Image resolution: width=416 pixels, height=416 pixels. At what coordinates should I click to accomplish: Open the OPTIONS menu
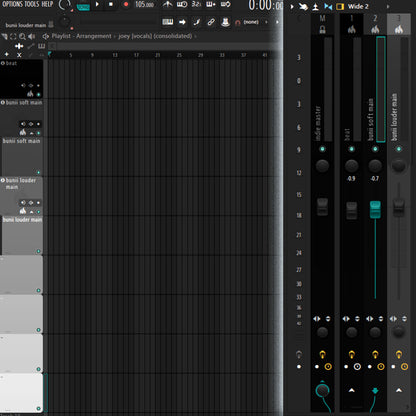[x=12, y=4]
